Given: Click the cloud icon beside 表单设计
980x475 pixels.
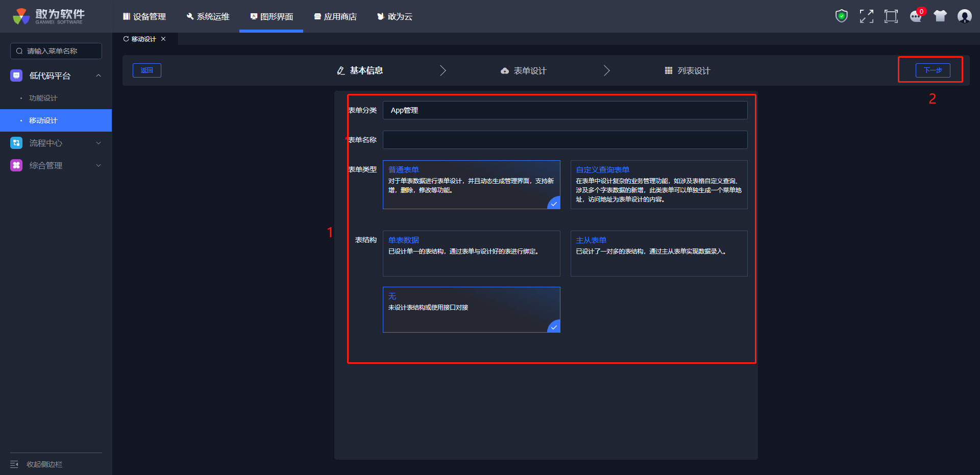Looking at the screenshot, I should coord(505,71).
